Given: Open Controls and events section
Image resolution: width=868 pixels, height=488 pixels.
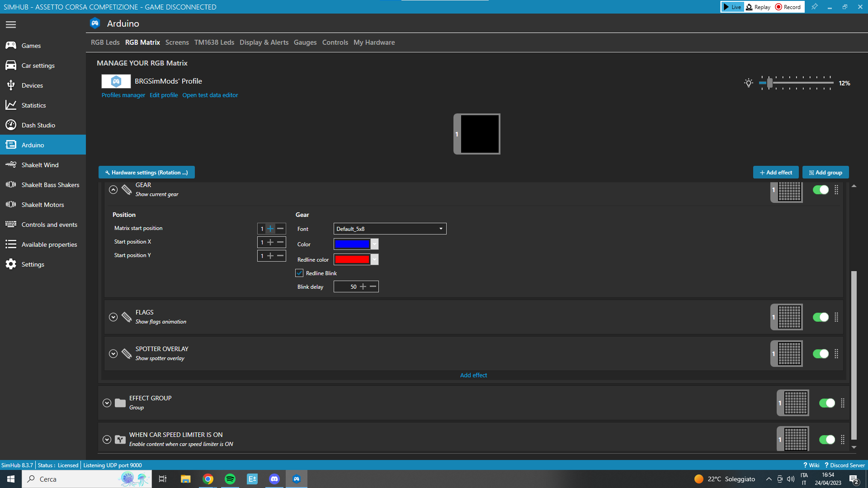Looking at the screenshot, I should (43, 225).
